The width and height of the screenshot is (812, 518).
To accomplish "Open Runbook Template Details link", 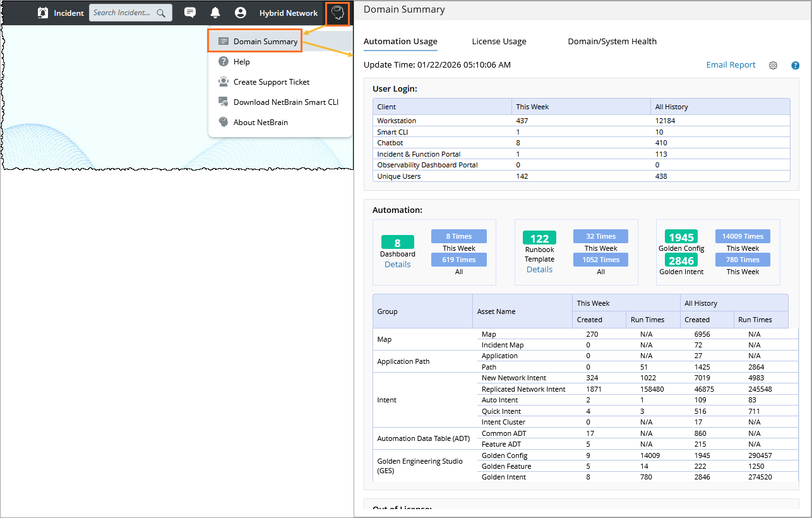I will point(539,270).
